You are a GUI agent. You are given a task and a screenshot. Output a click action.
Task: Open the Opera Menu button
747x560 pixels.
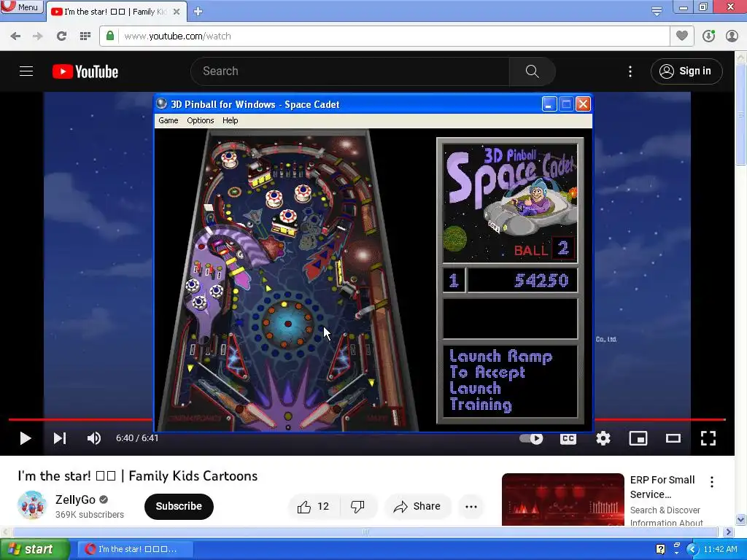tap(21, 7)
